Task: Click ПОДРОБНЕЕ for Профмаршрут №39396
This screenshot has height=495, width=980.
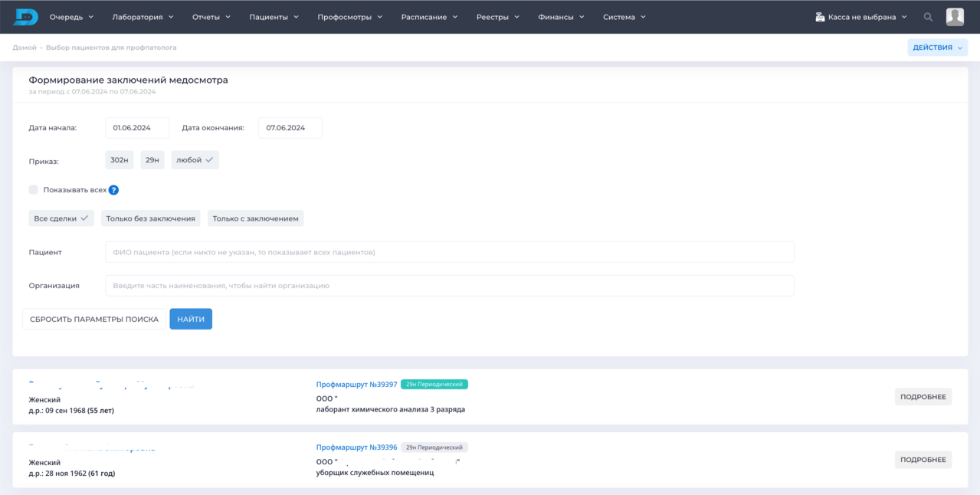Action: pyautogui.click(x=923, y=460)
